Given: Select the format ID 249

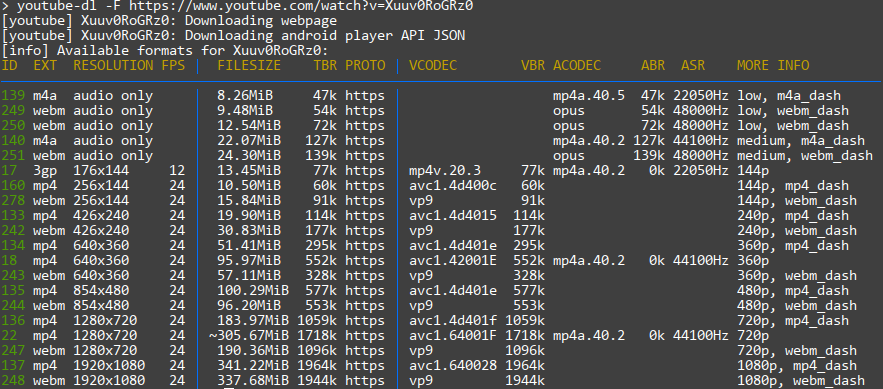Looking at the screenshot, I should pyautogui.click(x=14, y=110).
